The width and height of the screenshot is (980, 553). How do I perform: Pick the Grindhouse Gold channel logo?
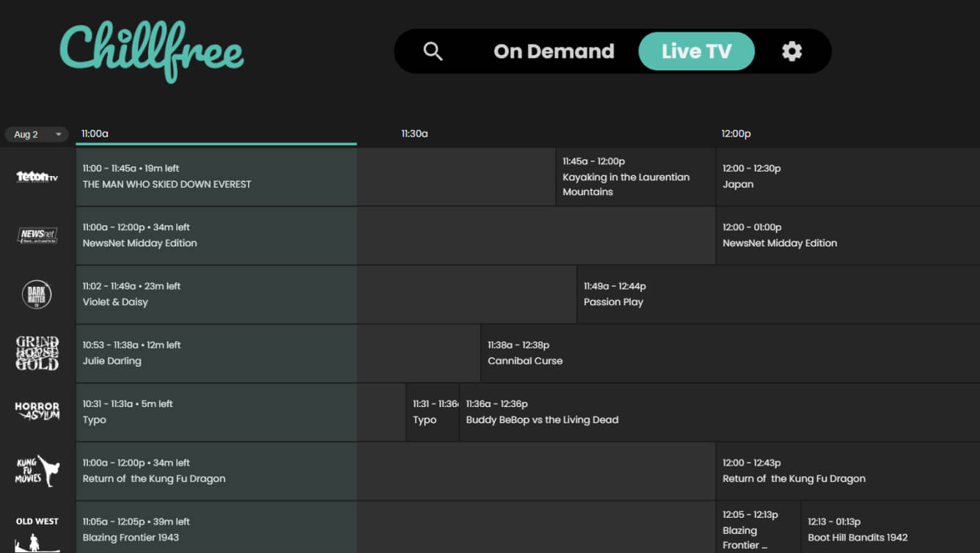[37, 354]
